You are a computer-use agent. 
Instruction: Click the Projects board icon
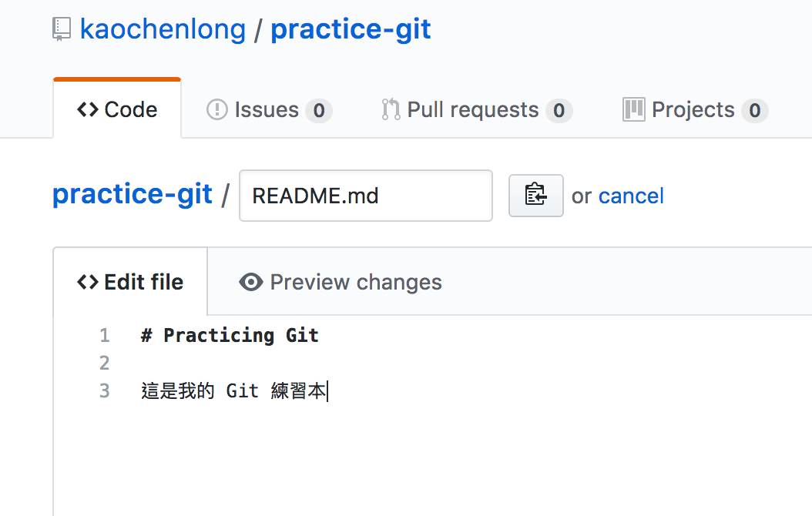point(633,110)
